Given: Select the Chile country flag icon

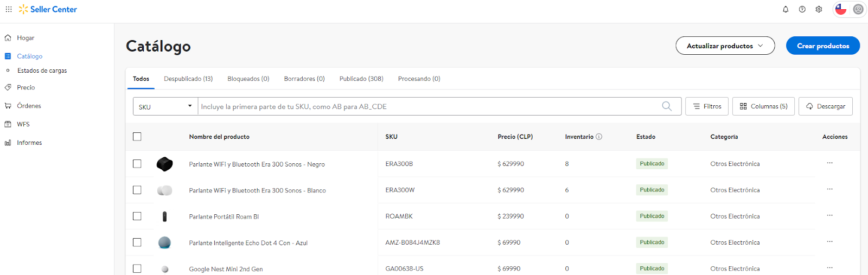Looking at the screenshot, I should pyautogui.click(x=841, y=9).
